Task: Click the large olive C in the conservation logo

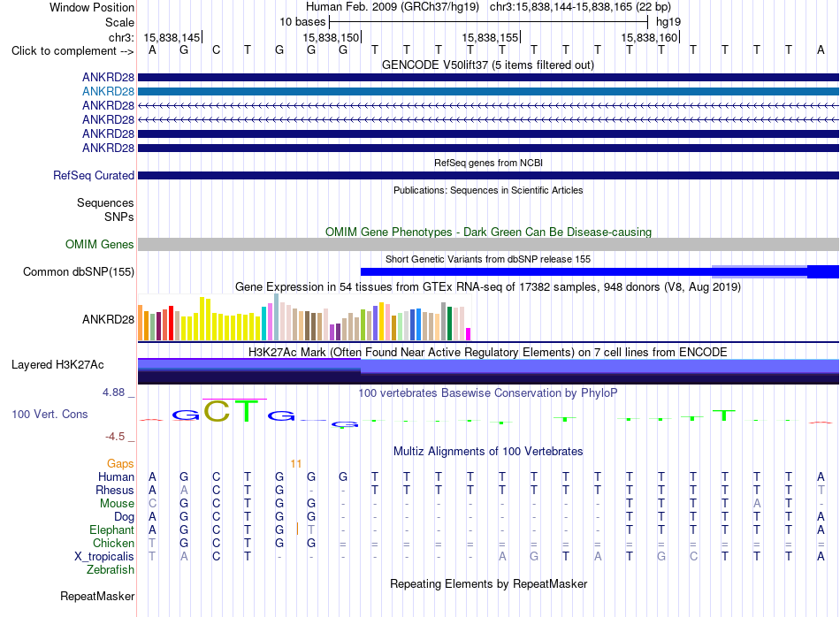Action: coord(217,411)
